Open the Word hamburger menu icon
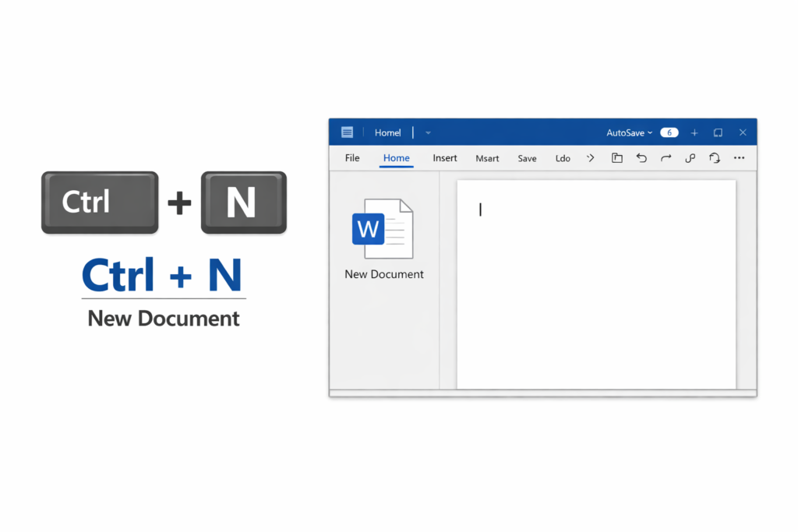 [x=347, y=132]
